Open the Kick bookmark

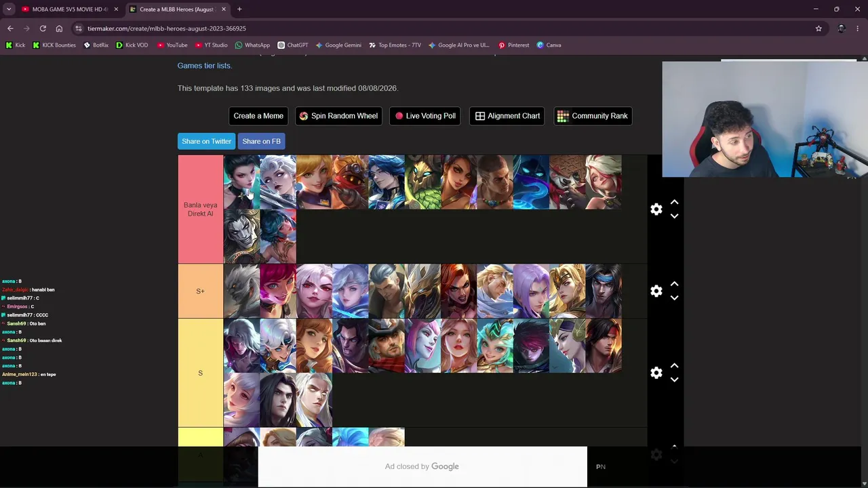click(x=16, y=45)
